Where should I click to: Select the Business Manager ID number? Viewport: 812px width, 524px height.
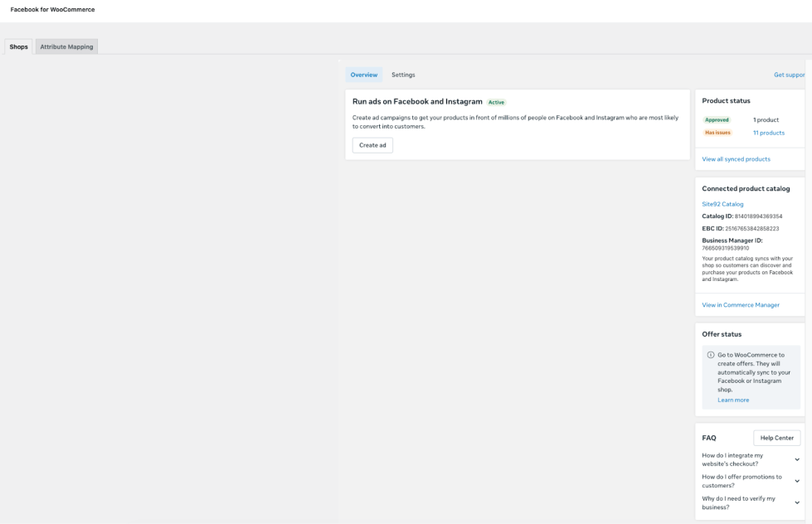point(726,248)
